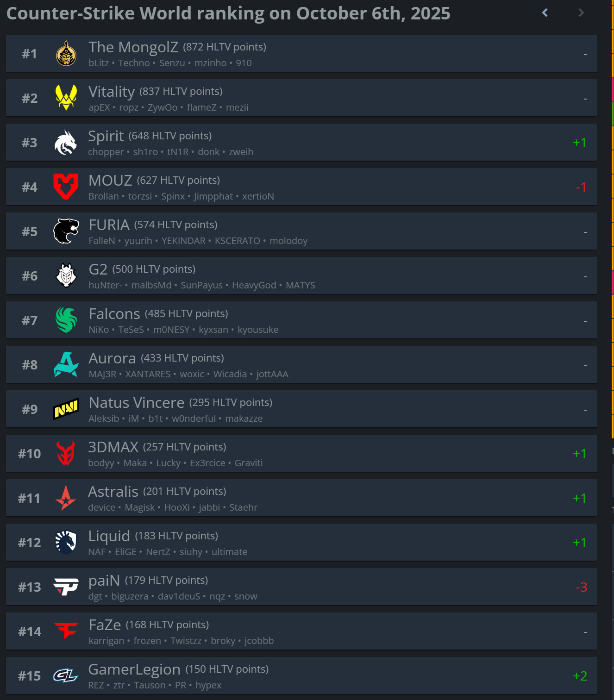This screenshot has height=700, width=614.
Task: Open the Falcons green logo
Action: (66, 320)
